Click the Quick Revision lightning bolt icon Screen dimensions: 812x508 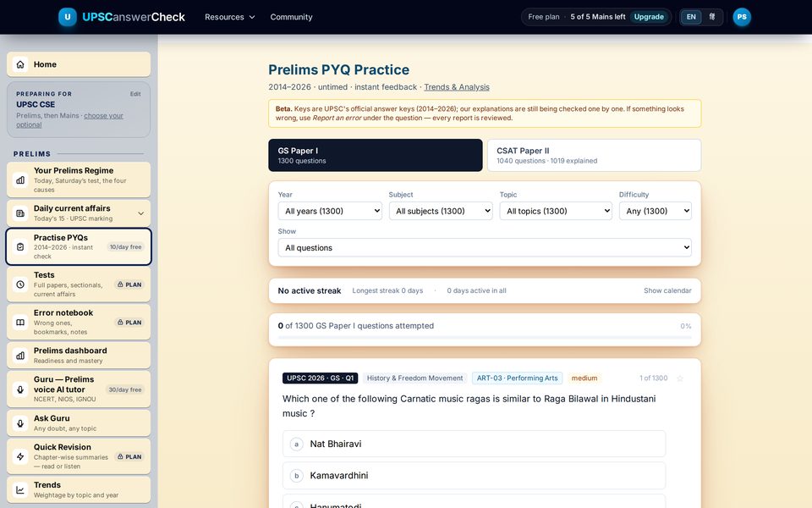(x=20, y=456)
